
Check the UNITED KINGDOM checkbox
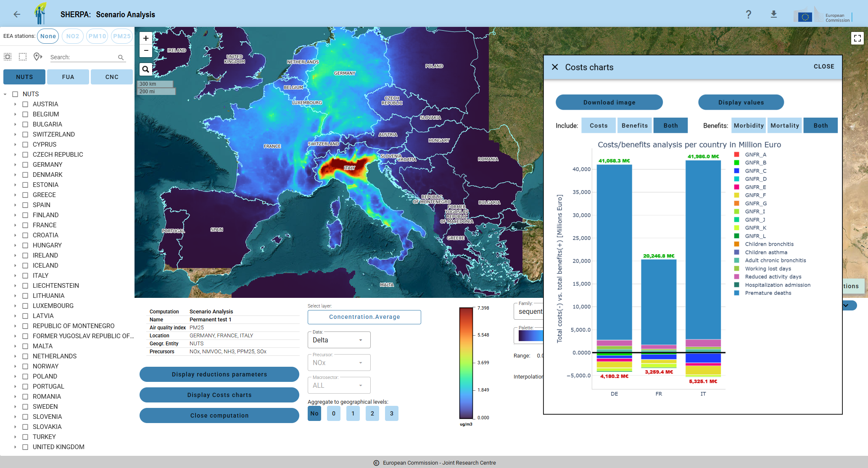[25, 447]
